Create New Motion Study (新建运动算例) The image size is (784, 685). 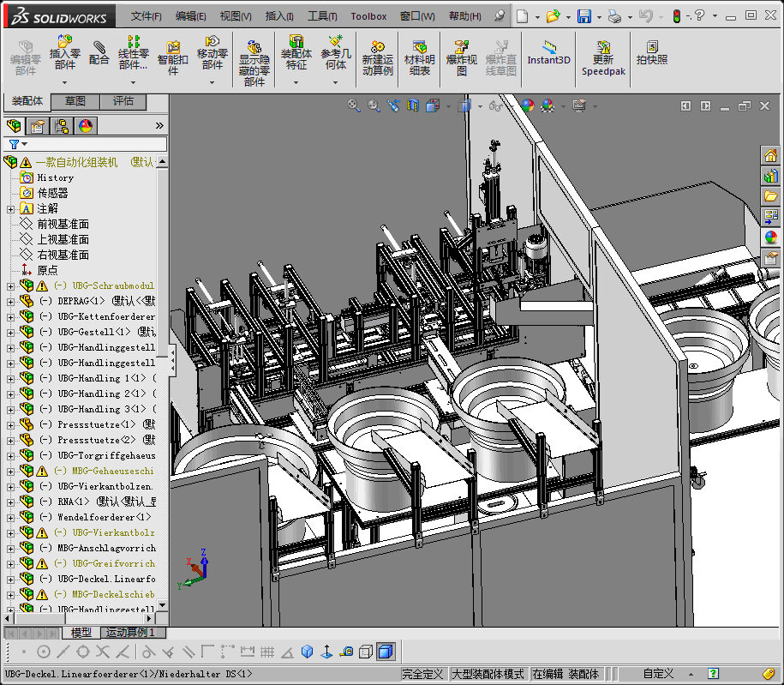point(377,53)
